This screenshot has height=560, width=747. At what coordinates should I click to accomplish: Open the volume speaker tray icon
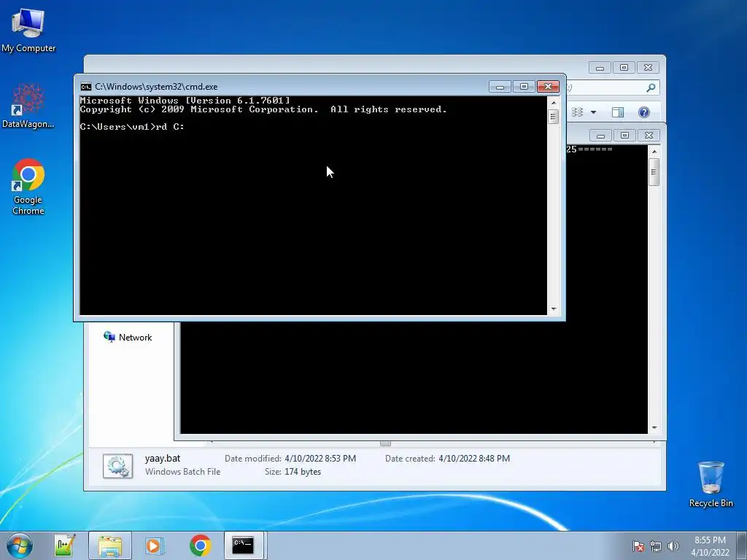pyautogui.click(x=673, y=546)
